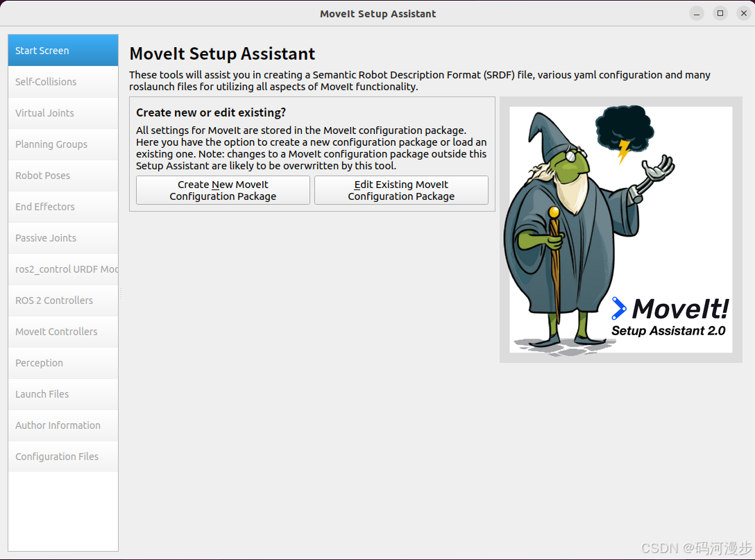Image resolution: width=755 pixels, height=560 pixels.
Task: Open the Launch Files tab
Action: 63,394
